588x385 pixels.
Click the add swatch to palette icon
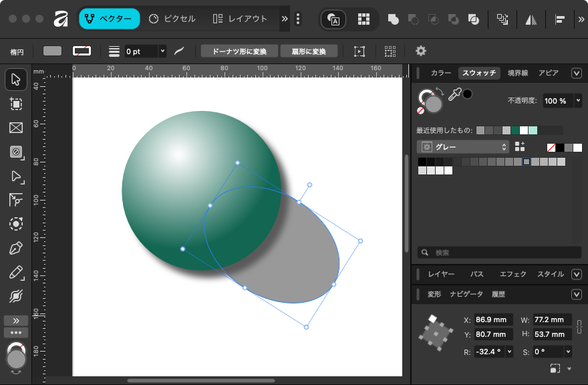tap(519, 146)
